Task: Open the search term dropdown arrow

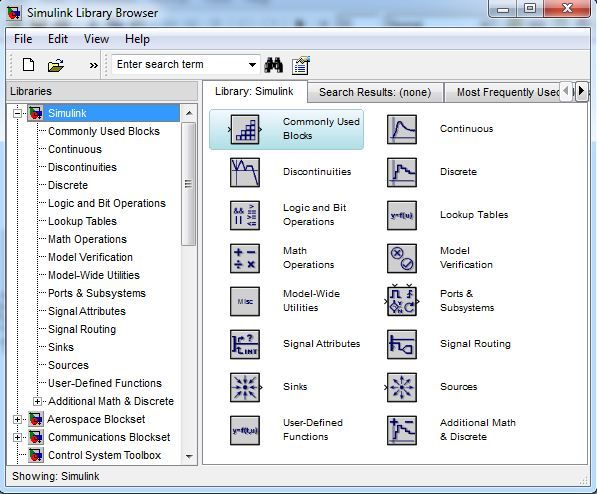Action: click(x=252, y=65)
